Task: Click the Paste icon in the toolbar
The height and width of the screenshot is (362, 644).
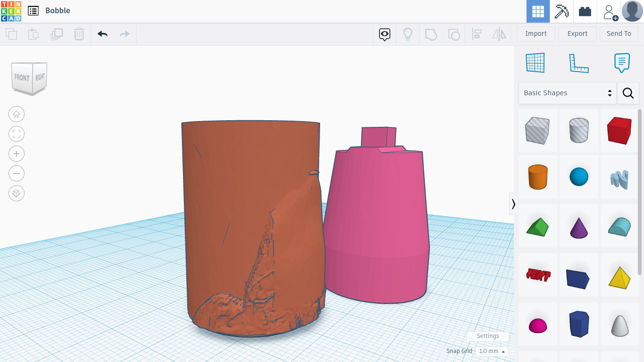Action: coord(33,34)
